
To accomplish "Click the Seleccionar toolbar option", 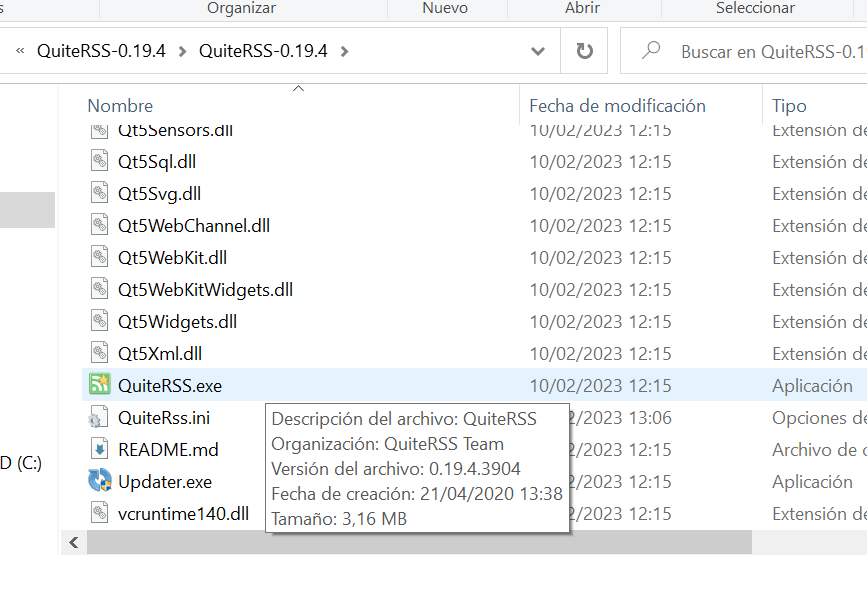I will (758, 7).
